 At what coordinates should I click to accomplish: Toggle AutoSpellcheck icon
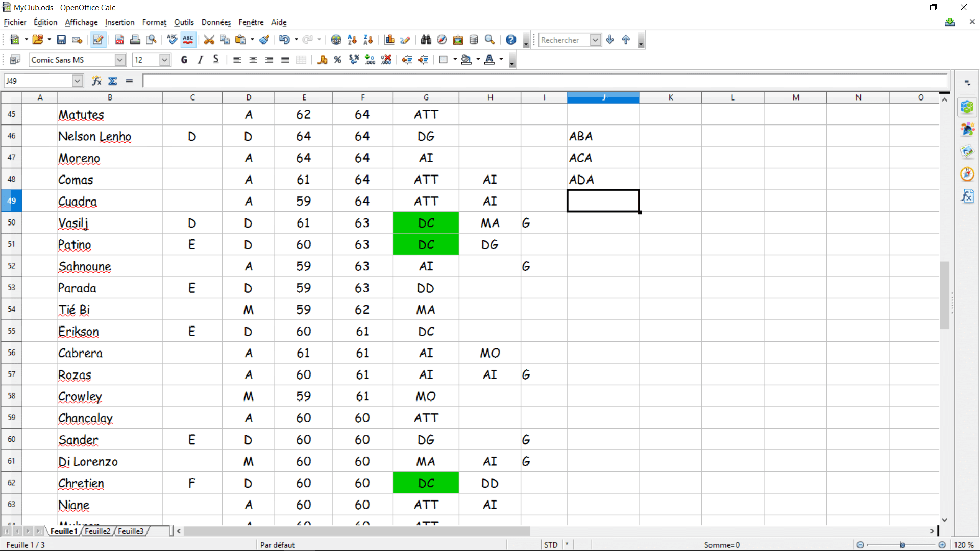click(188, 40)
